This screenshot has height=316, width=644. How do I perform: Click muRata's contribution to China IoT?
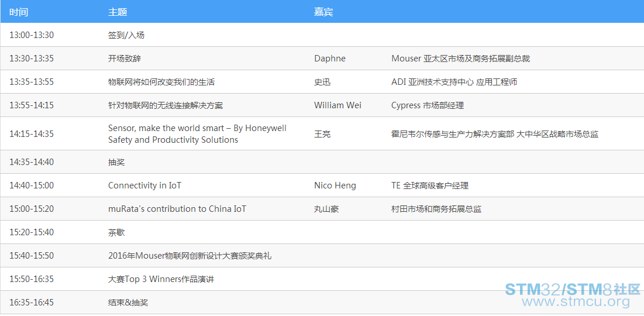pyautogui.click(x=177, y=209)
